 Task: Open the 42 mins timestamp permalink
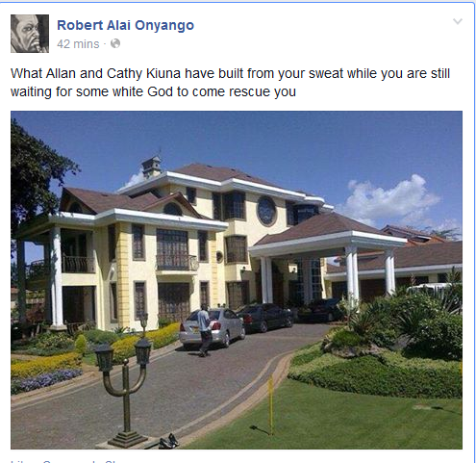coord(78,44)
